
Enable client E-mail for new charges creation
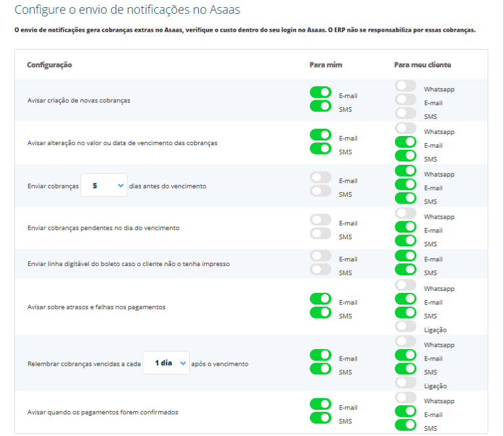(x=406, y=99)
